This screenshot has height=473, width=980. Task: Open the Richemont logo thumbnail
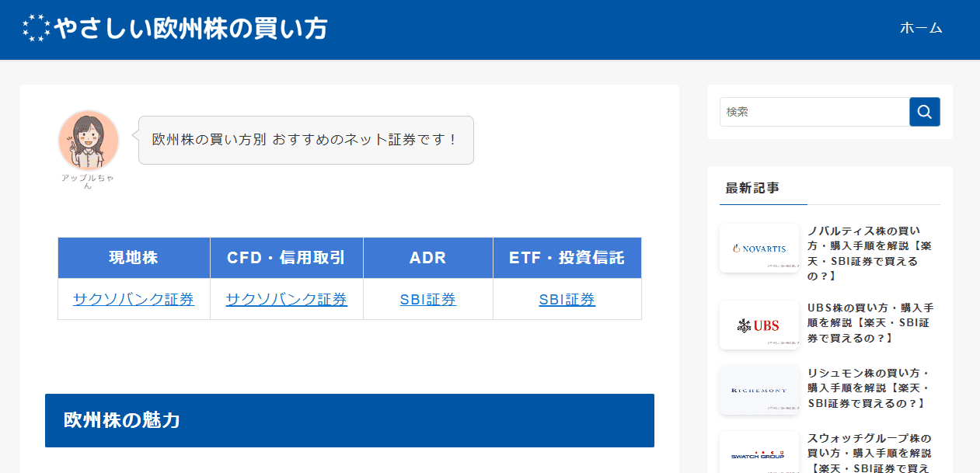click(759, 389)
